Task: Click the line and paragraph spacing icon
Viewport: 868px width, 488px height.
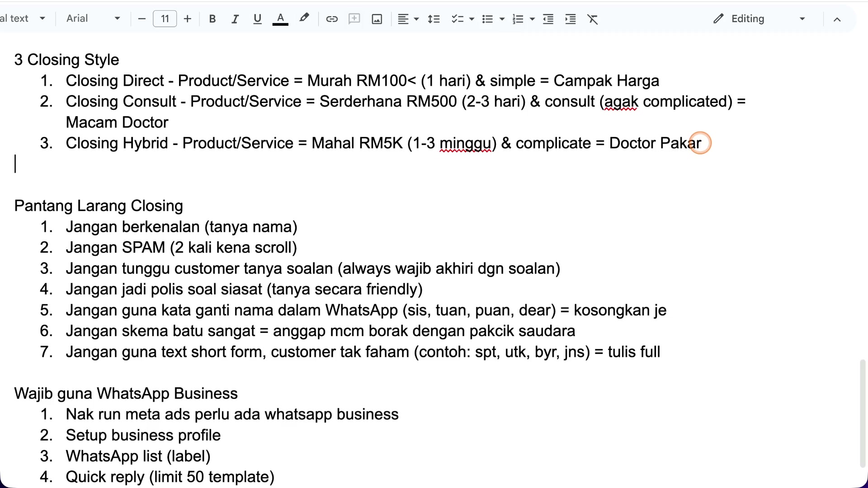Action: click(x=434, y=19)
